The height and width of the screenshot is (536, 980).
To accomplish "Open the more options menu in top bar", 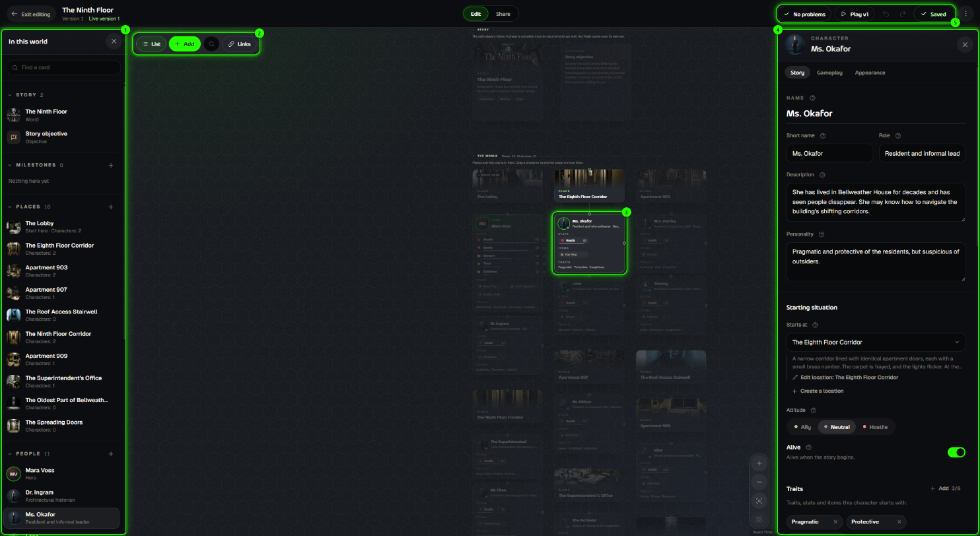I will 965,14.
